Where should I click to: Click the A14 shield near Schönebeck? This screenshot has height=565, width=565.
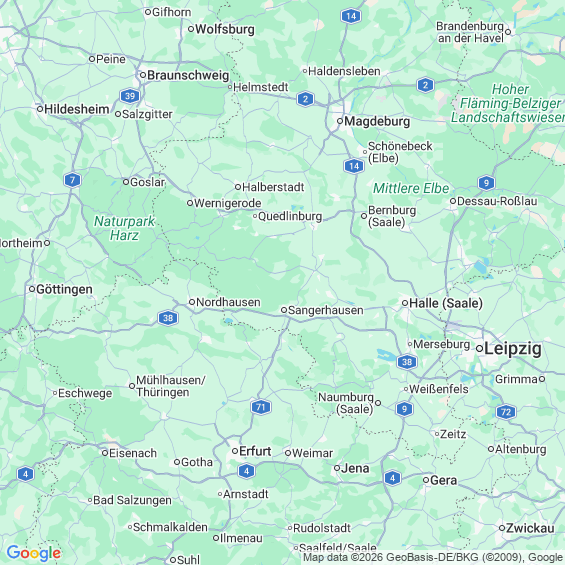tap(354, 166)
